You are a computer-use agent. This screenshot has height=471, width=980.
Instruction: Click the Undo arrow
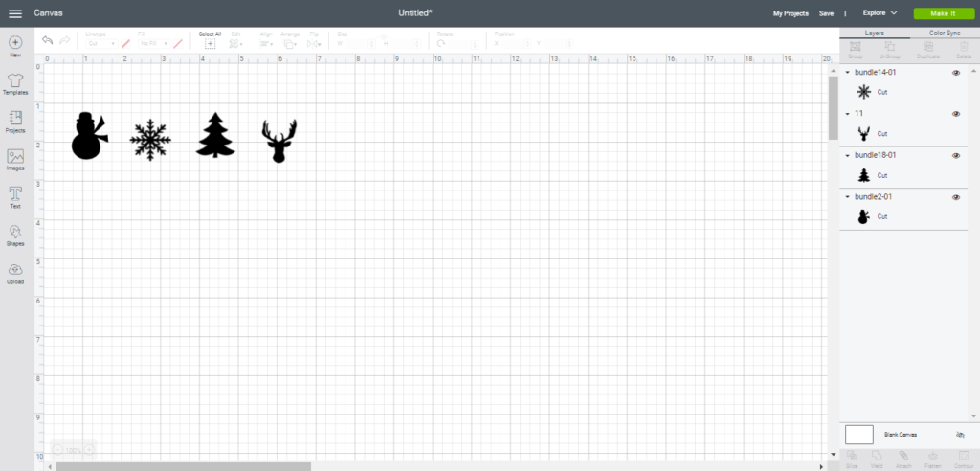[47, 41]
